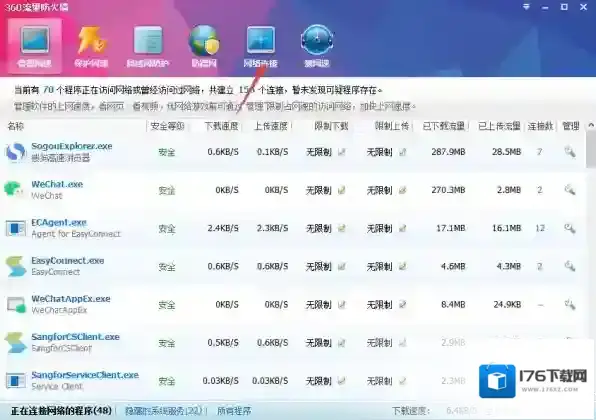Edit download limit for WeChatAppEx.exe
596x420 pixels.
(x=342, y=304)
